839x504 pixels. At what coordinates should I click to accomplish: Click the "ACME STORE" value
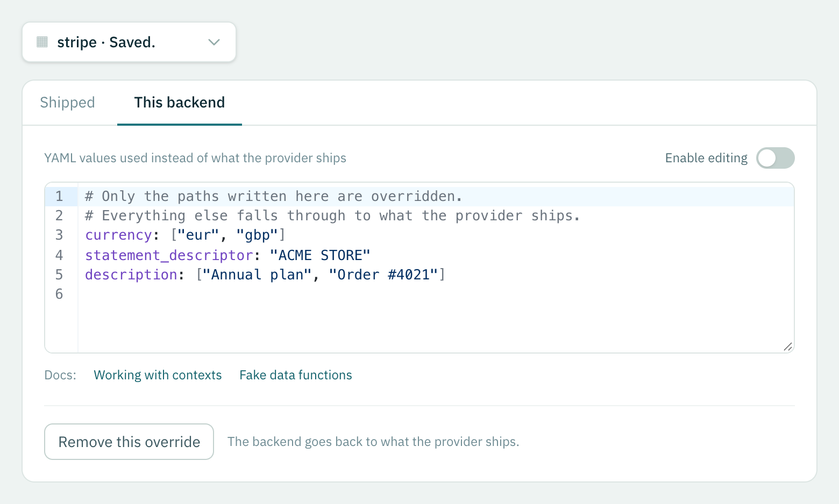320,255
